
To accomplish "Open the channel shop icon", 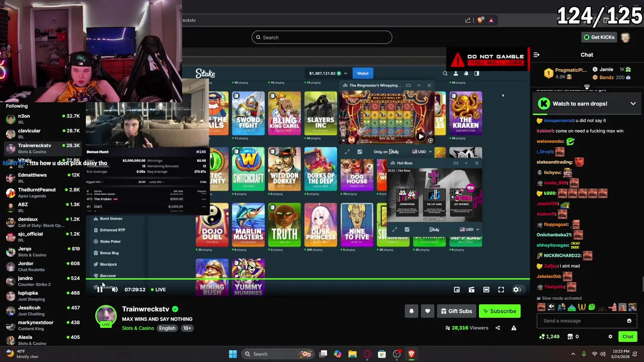I will (x=570, y=337).
